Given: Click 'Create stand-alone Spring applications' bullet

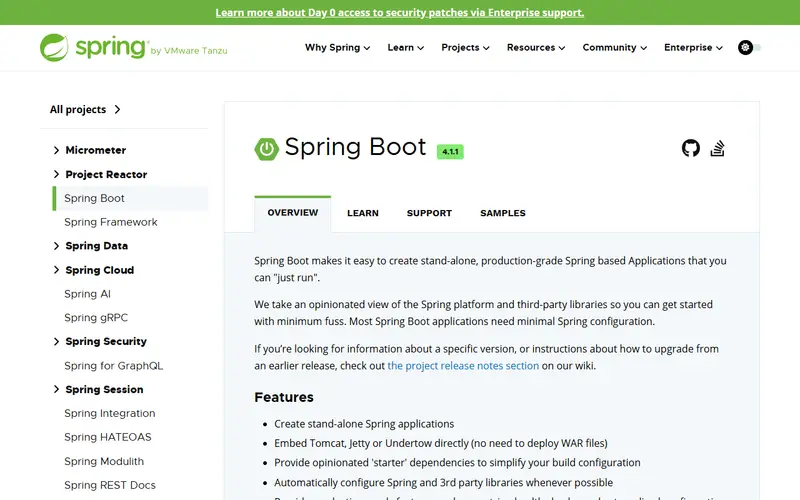Looking at the screenshot, I should tap(364, 424).
